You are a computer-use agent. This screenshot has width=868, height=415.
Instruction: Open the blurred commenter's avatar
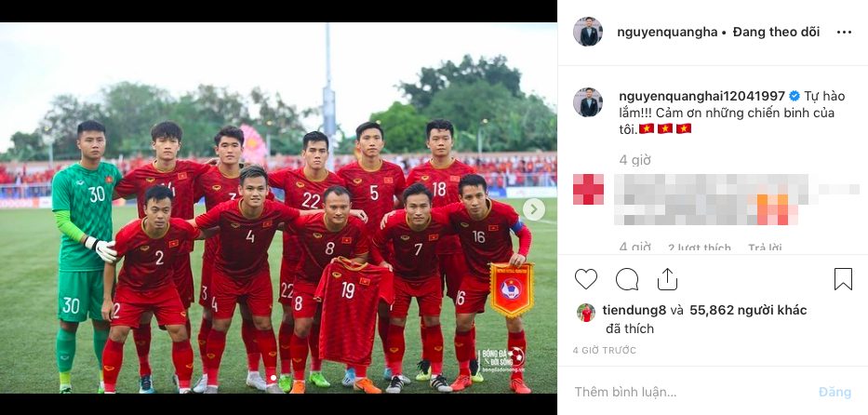[x=588, y=189]
